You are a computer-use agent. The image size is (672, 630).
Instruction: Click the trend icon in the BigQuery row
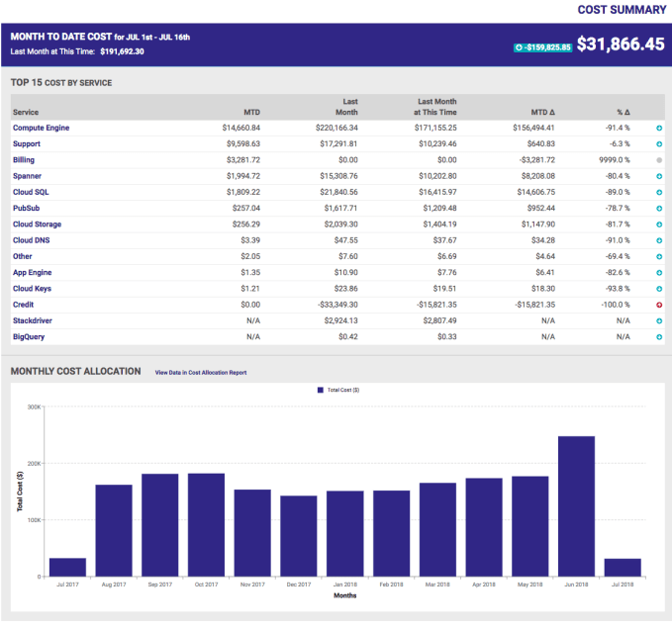click(659, 337)
